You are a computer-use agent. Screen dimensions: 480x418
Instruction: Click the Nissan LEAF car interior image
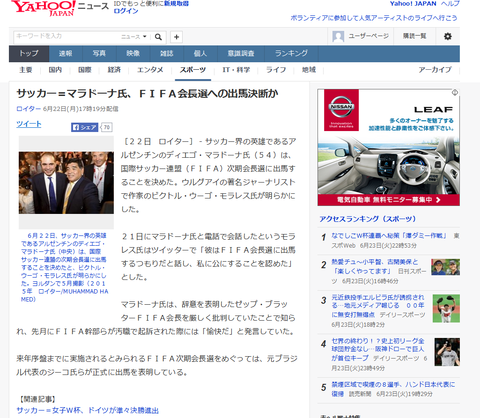[x=389, y=165]
